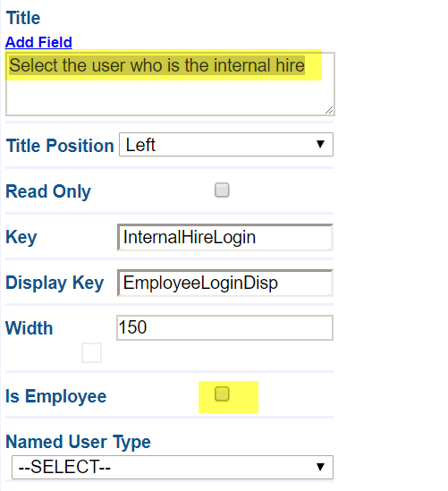Click the Title Position label
The width and height of the screenshot is (448, 491).
(x=60, y=146)
